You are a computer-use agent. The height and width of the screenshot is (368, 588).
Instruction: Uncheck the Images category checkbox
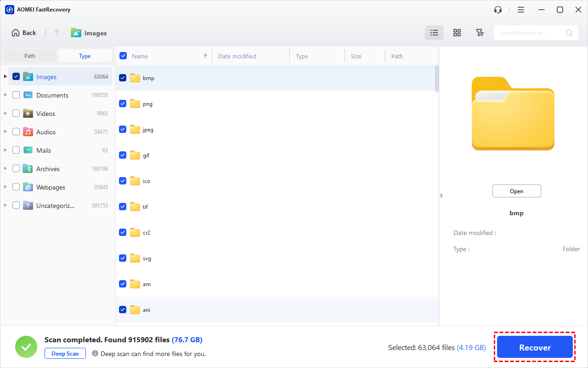point(16,76)
